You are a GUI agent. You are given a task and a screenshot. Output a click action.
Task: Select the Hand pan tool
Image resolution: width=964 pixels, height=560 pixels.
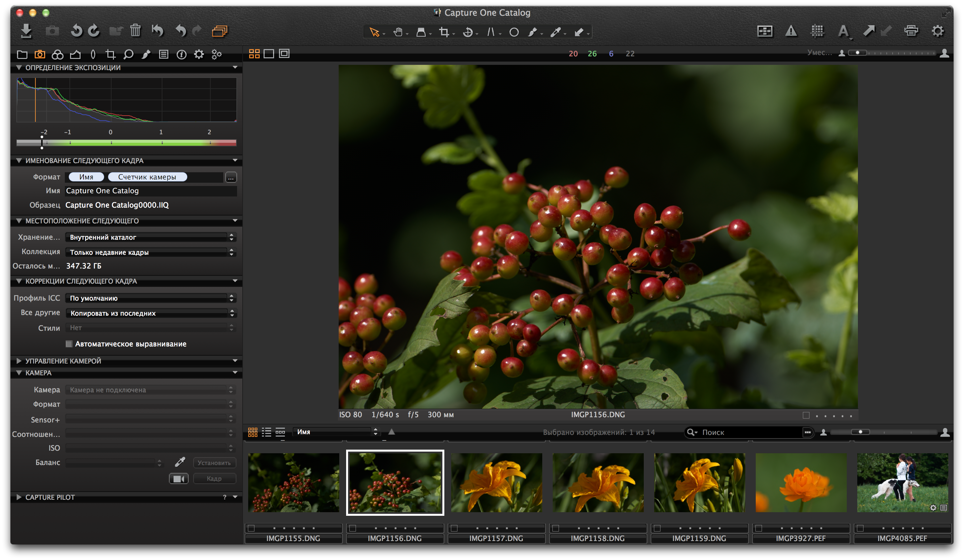pyautogui.click(x=398, y=32)
